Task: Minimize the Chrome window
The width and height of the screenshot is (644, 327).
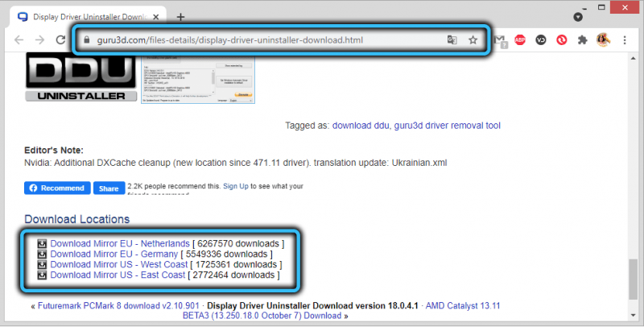Action: point(584,8)
